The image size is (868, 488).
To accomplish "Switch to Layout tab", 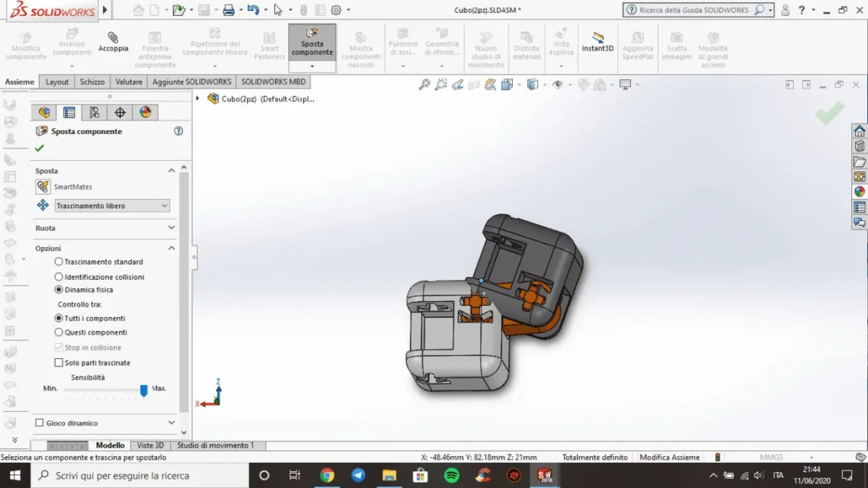I will [57, 82].
